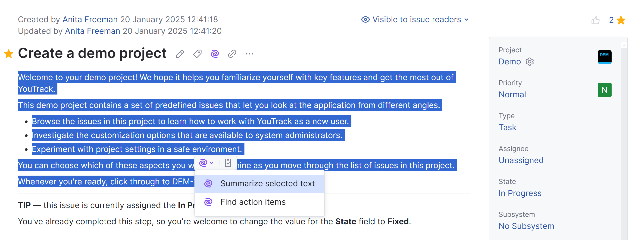Choose Find action items
The image size is (644, 240).
[253, 202]
